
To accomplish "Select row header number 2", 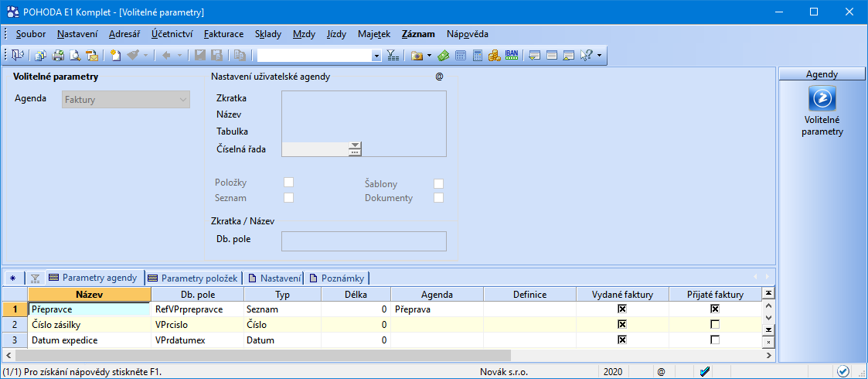I will click(x=15, y=325).
